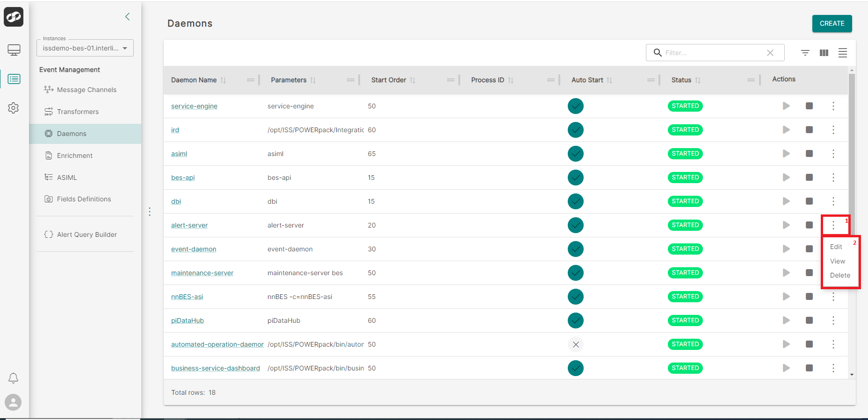Toggle auto start for dbi

(576, 201)
